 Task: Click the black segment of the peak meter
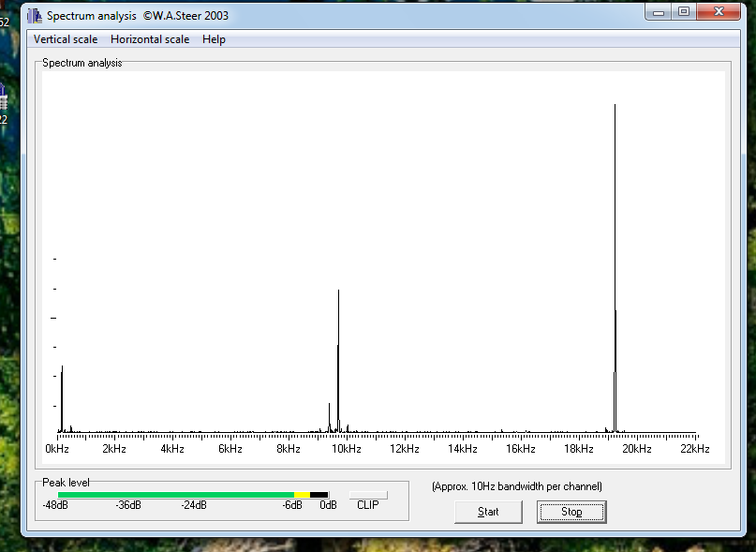(319, 495)
